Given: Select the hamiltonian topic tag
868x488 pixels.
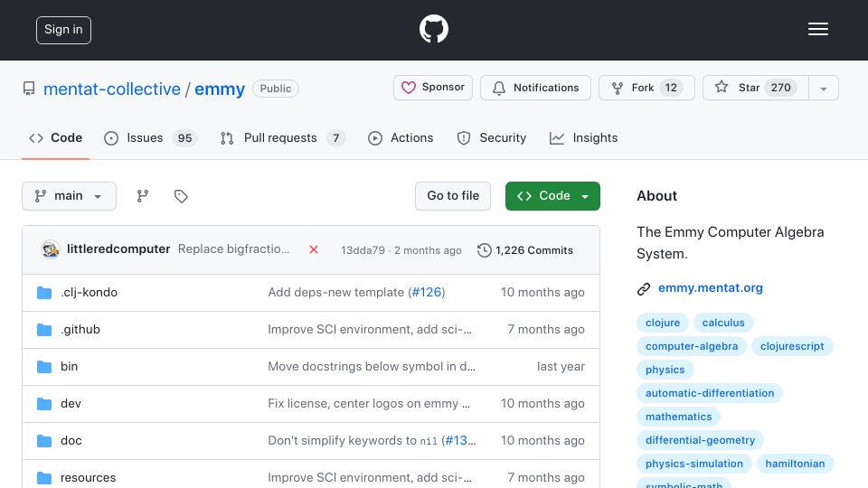Looking at the screenshot, I should click(x=795, y=464).
